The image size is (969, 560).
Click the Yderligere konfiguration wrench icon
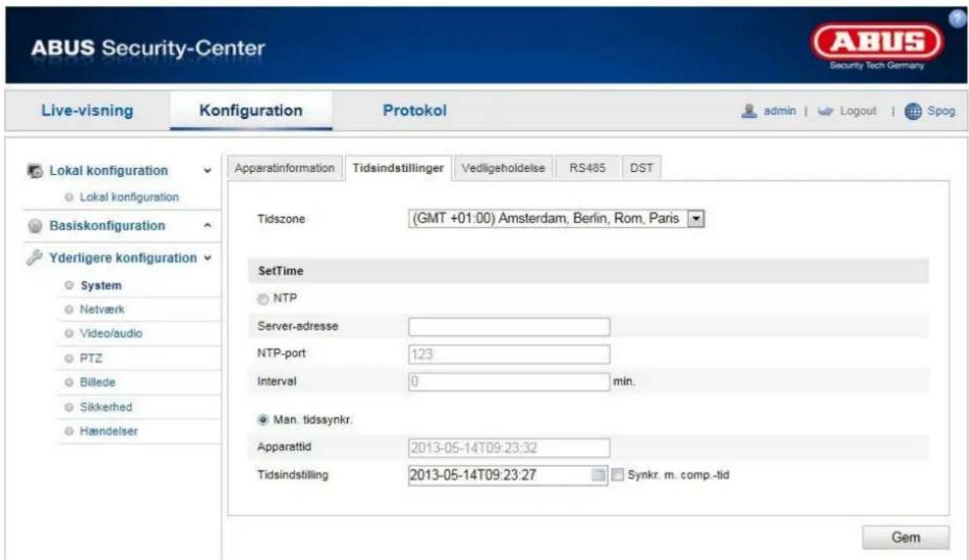[x=34, y=259]
